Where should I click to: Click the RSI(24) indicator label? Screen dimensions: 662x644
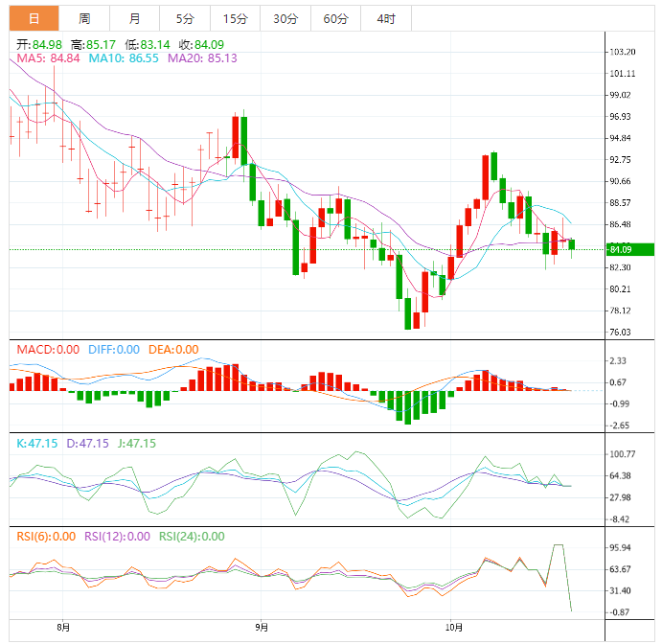tap(192, 537)
